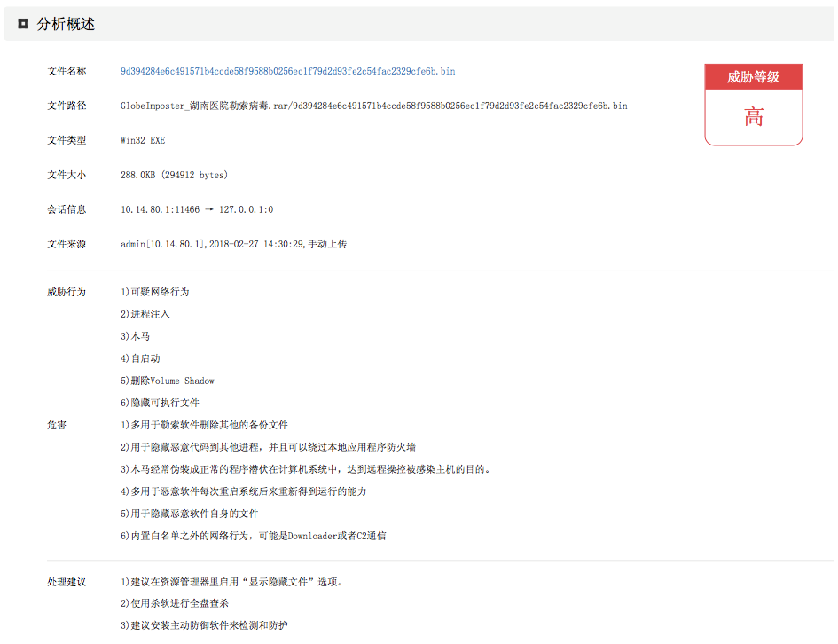Click the 文件大小 field label
This screenshot has width=838, height=644.
[67, 175]
